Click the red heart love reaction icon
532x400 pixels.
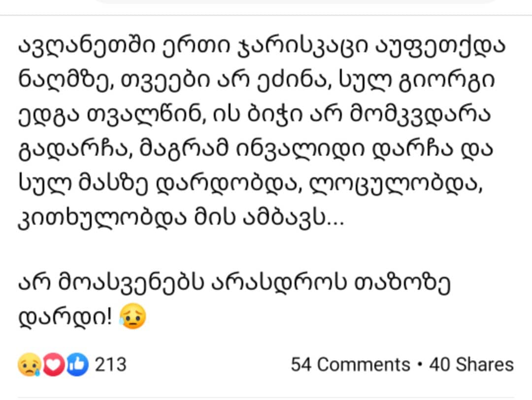click(54, 365)
